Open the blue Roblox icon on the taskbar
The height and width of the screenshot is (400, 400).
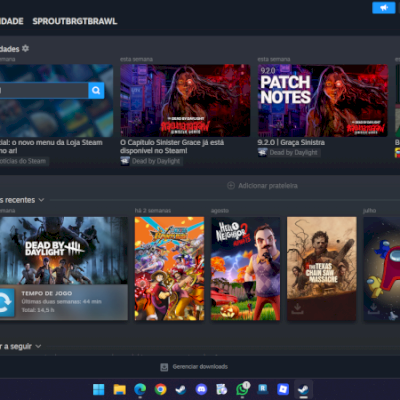click(x=283, y=389)
